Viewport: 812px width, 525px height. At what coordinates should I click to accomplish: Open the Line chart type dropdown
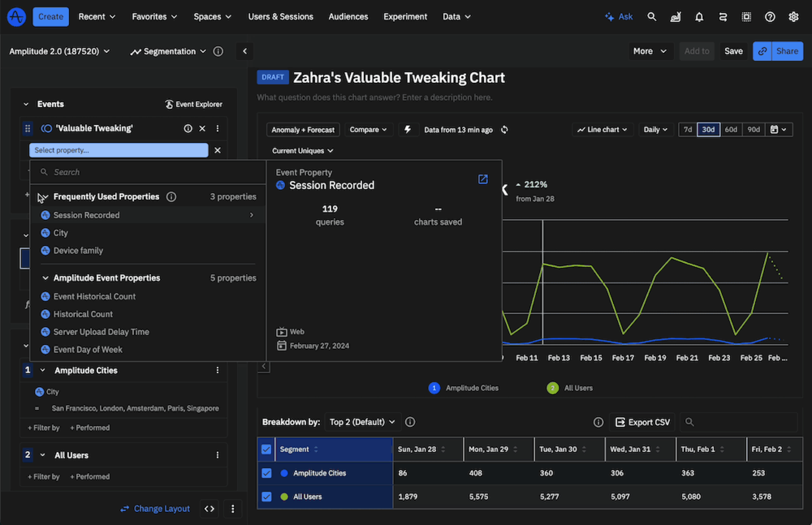tap(602, 130)
